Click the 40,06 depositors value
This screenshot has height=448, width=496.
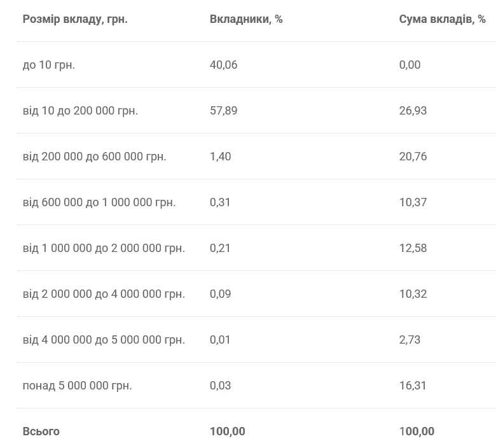[x=223, y=65]
